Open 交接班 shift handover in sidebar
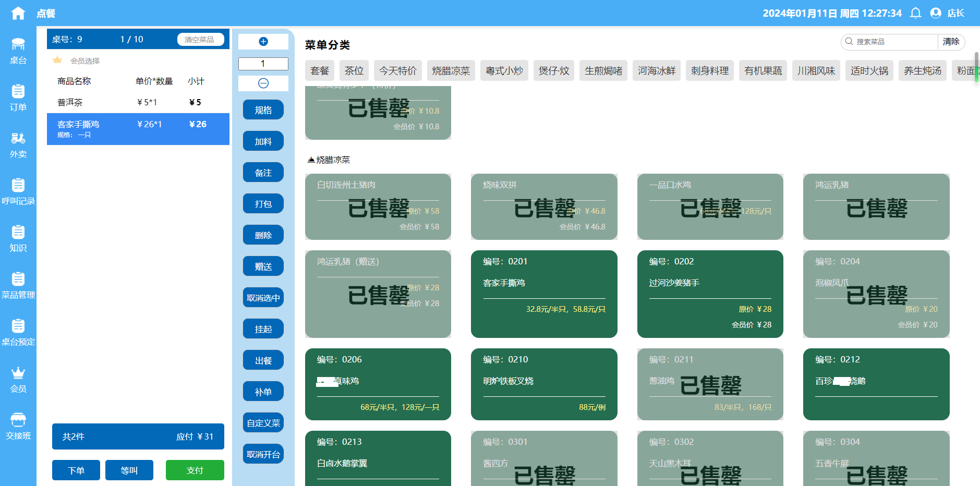The image size is (980, 486). [x=18, y=427]
